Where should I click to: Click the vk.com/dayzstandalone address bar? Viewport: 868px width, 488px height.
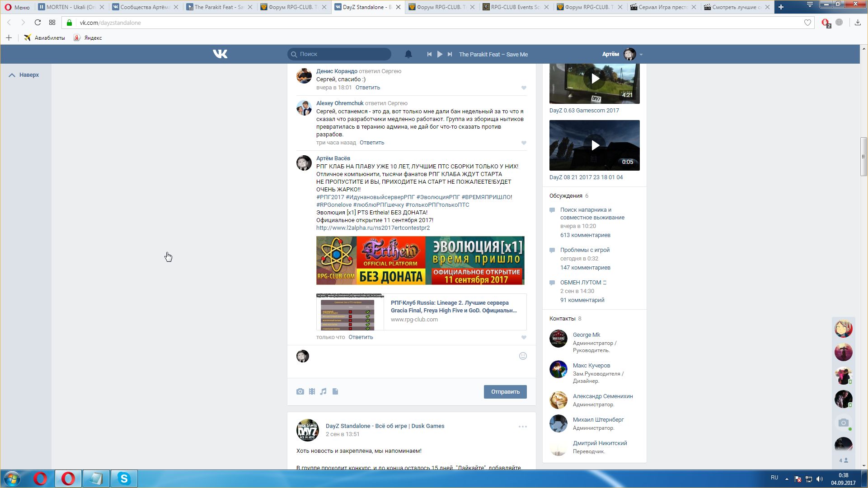tap(438, 23)
